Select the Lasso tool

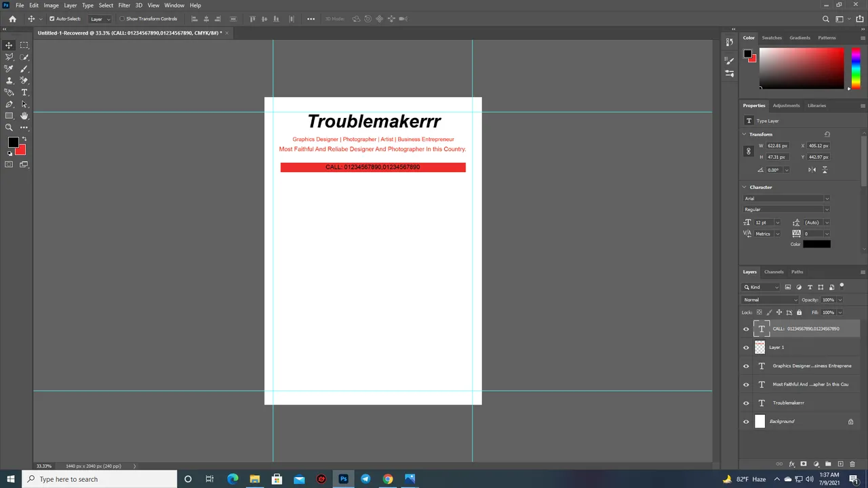point(9,57)
